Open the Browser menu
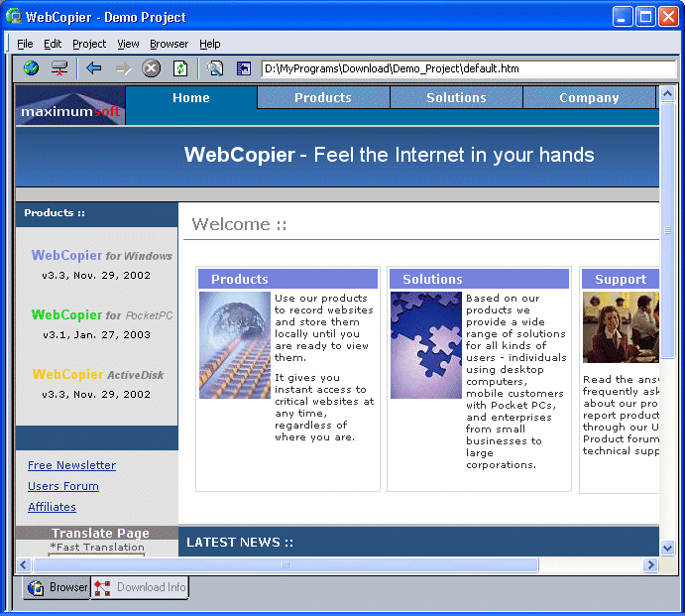685x616 pixels. coord(170,44)
